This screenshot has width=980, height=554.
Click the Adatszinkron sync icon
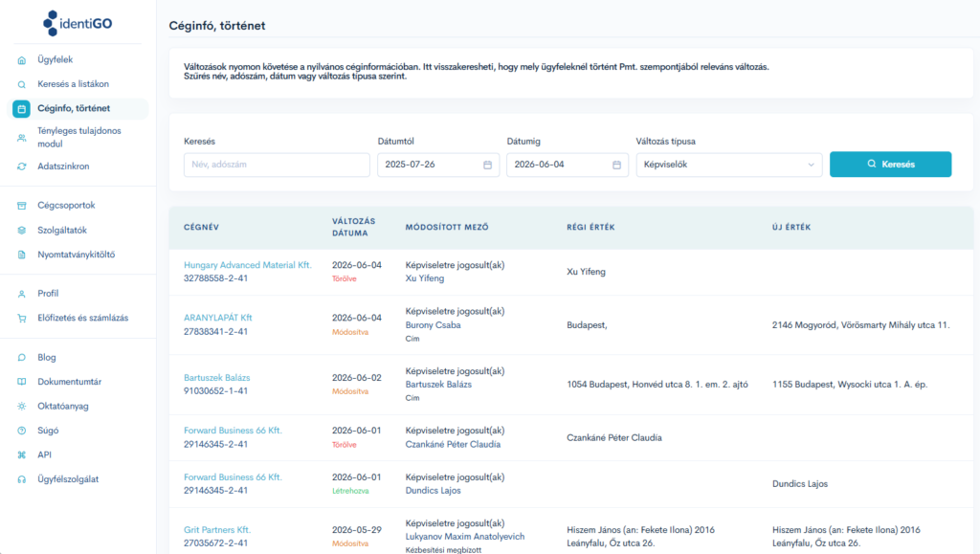(22, 166)
